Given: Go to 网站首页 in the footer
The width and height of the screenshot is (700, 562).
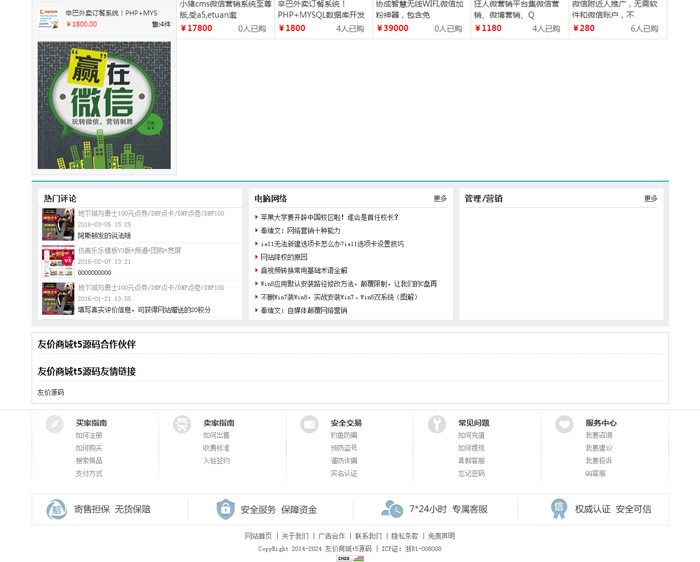Looking at the screenshot, I should pyautogui.click(x=258, y=536).
